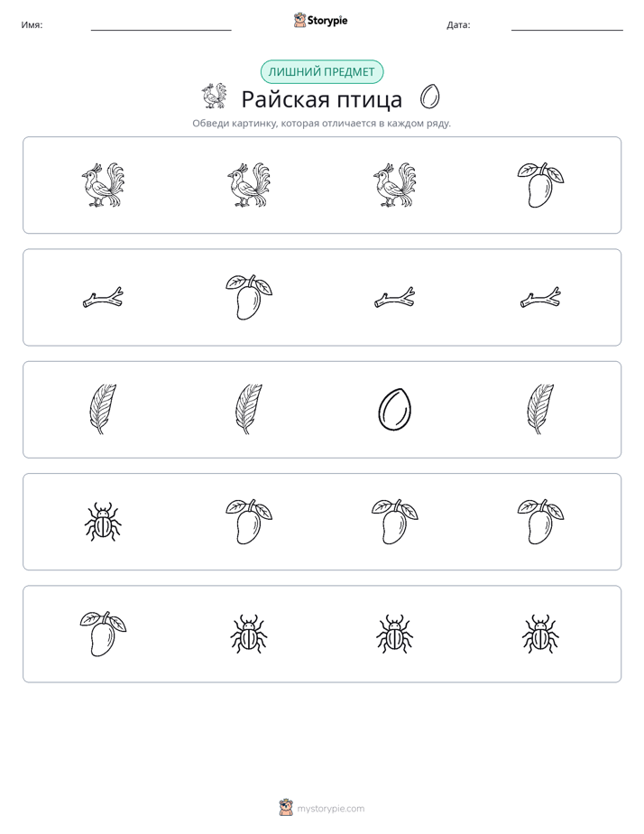Viewport: 644px width, 834px height.
Task: Click the bird of paradise beside the title
Action: click(214, 97)
